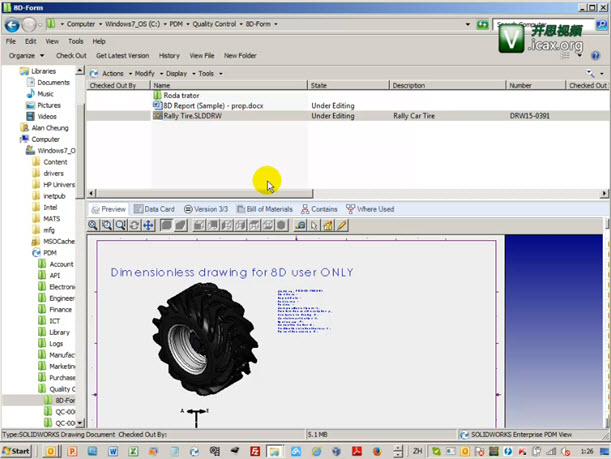The height and width of the screenshot is (459, 611).
Task: Click the rotate view icon in preview toolbar
Action: (135, 226)
